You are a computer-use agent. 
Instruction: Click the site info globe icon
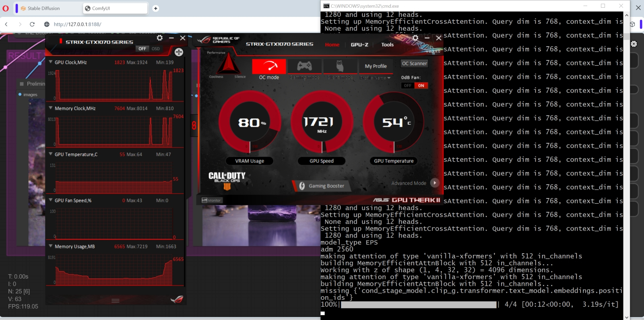point(47,24)
